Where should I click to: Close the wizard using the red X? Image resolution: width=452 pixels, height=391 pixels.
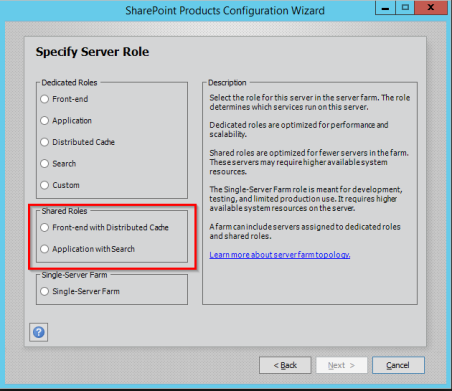pyautogui.click(x=431, y=8)
